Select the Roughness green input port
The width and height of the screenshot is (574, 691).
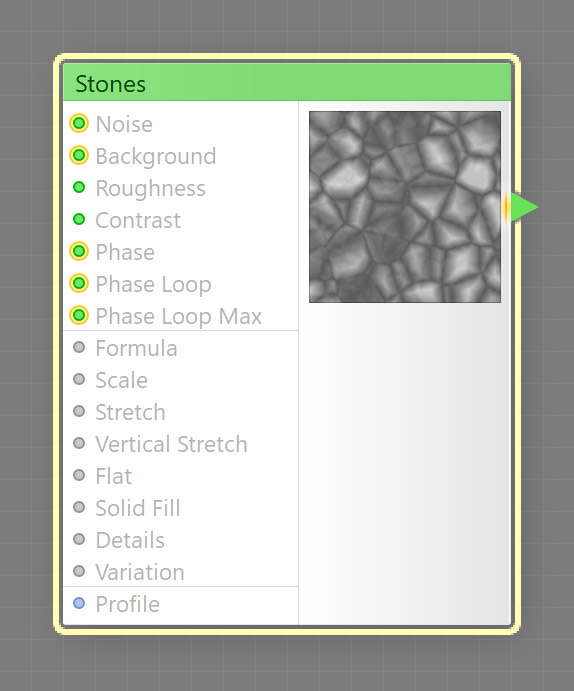point(79,187)
